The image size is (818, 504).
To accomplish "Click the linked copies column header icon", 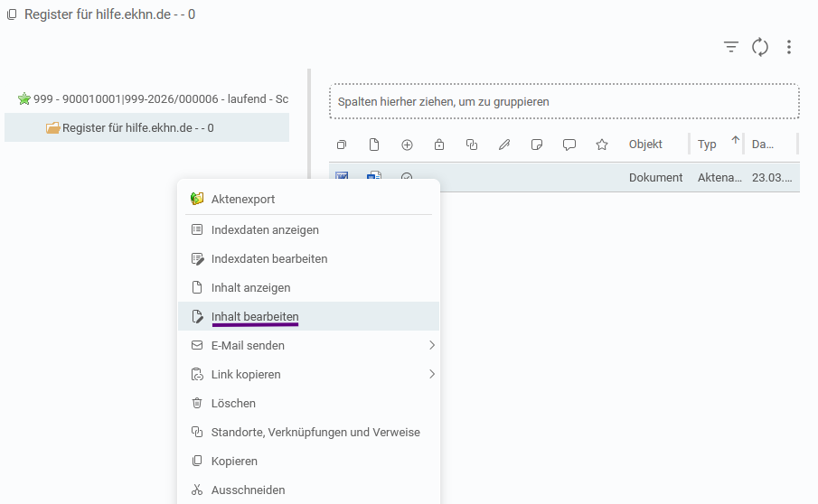I will (x=472, y=145).
